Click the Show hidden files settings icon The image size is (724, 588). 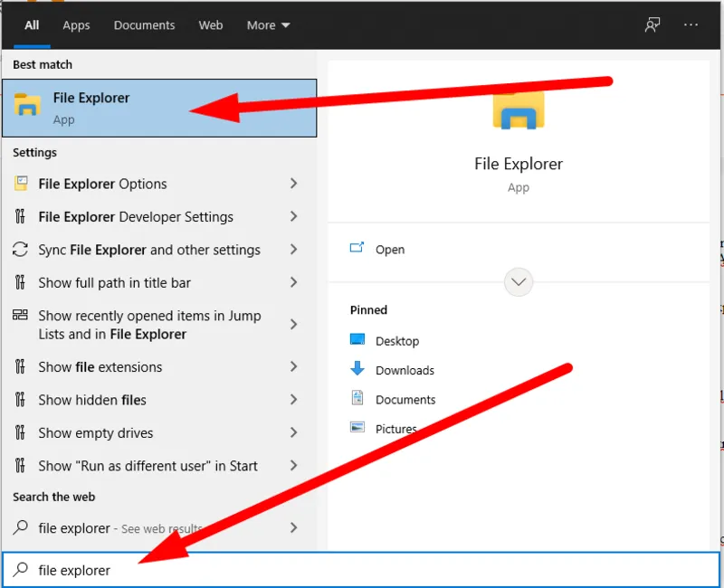20,399
